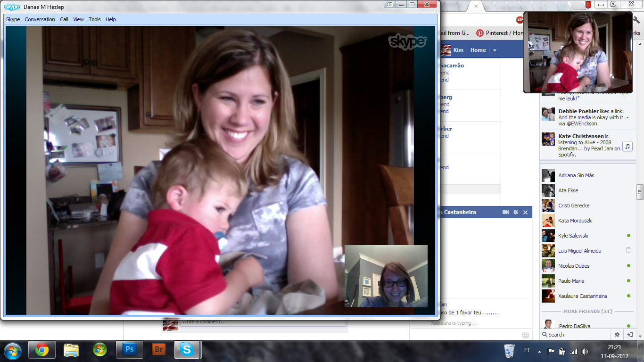Click the red shield icon in Chrome title bar
Viewport: 644px width, 362px height.
588,5
